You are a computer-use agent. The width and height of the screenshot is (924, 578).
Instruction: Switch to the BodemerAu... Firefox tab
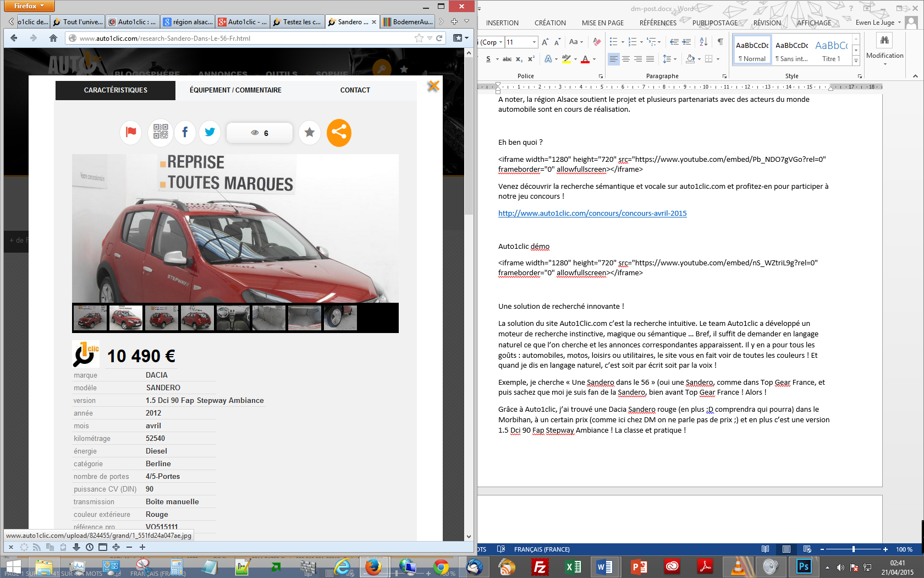[407, 22]
